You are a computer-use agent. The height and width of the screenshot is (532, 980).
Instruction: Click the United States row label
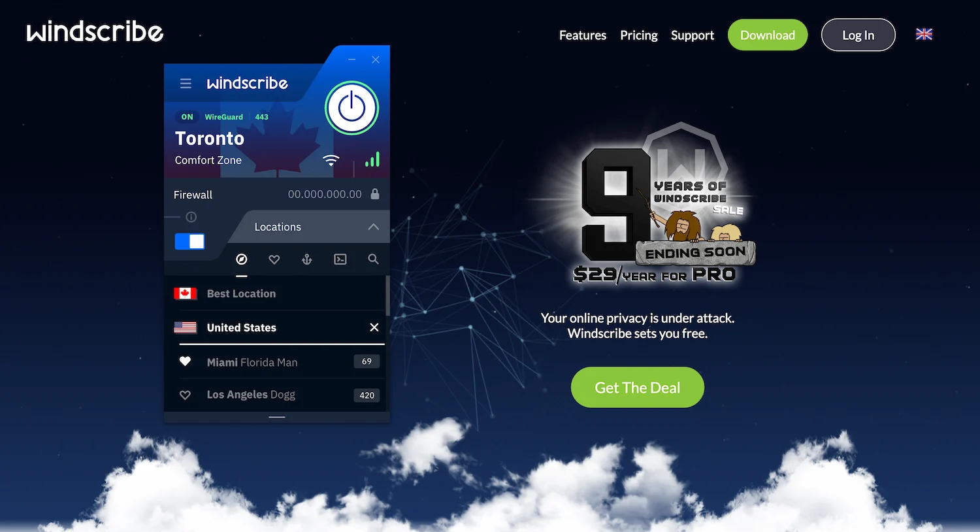(242, 327)
